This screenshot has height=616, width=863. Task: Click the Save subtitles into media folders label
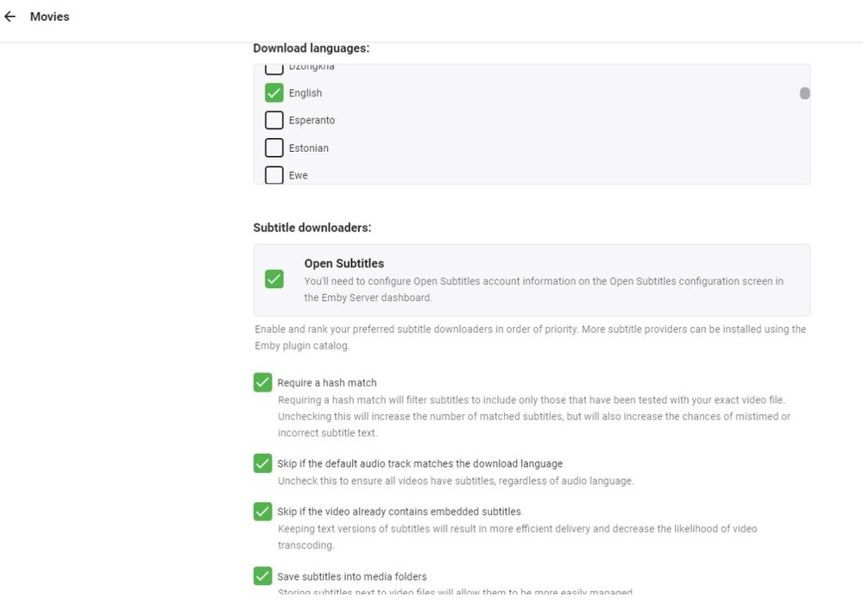point(351,576)
